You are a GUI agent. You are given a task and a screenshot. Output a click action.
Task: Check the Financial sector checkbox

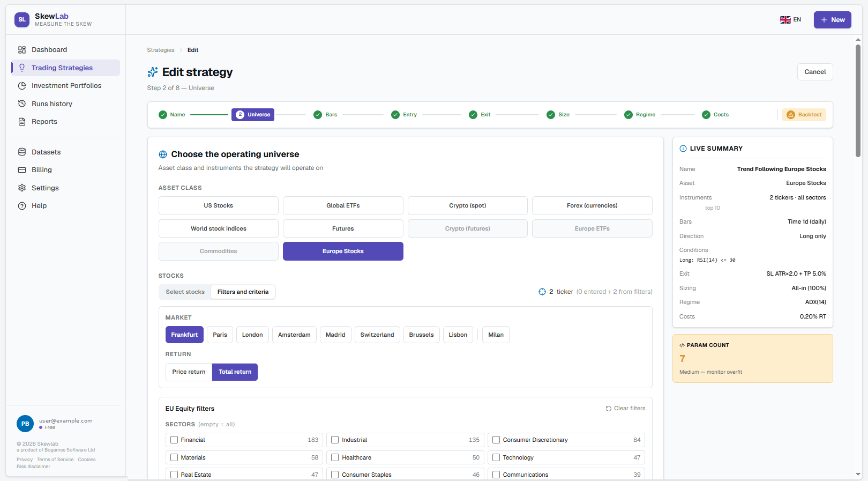pyautogui.click(x=174, y=440)
